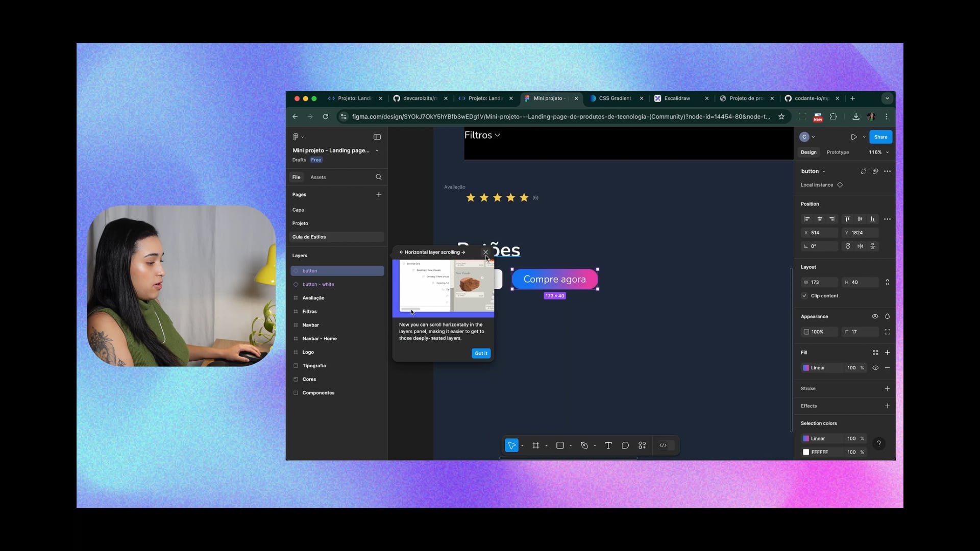Select the Pen tool
The image size is (980, 551).
tap(584, 445)
